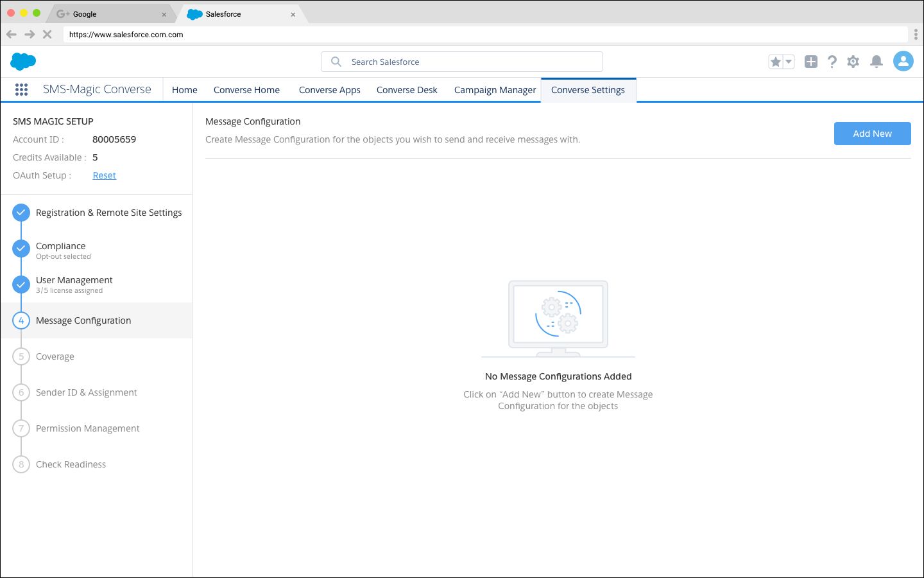Click the '3/5 license assigned' subtext
924x578 pixels.
[69, 290]
